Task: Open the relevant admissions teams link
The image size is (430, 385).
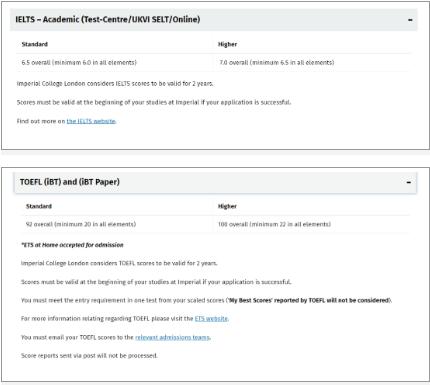Action: coord(172,337)
